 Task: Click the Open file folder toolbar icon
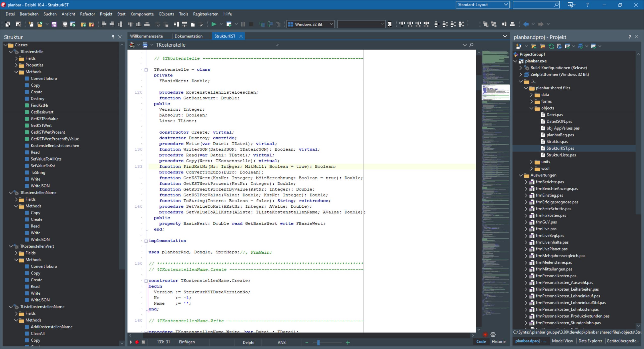[x=40, y=24]
